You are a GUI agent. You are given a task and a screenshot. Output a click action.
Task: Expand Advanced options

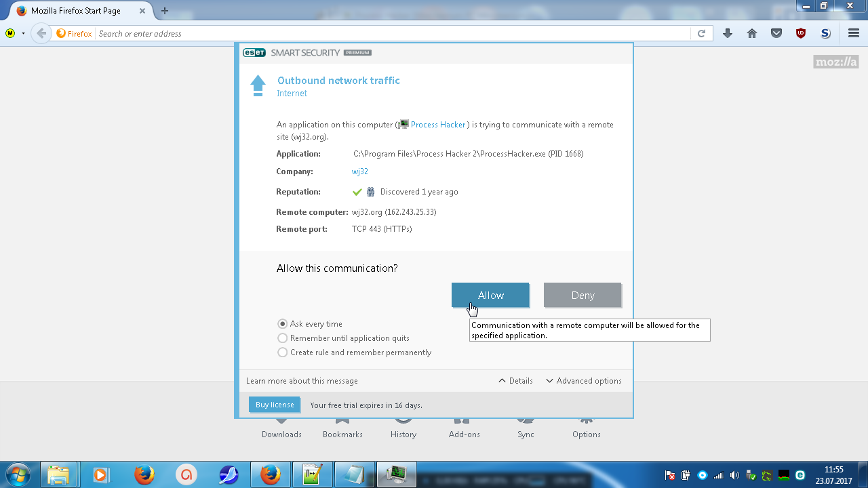tap(584, 381)
